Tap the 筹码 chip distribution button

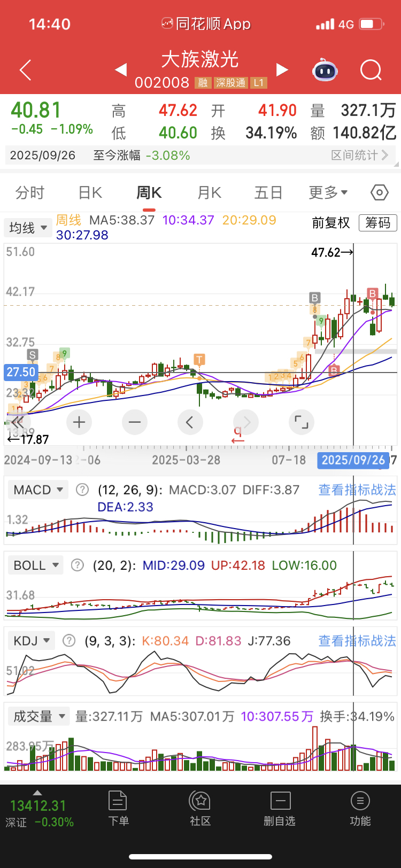coord(378,223)
